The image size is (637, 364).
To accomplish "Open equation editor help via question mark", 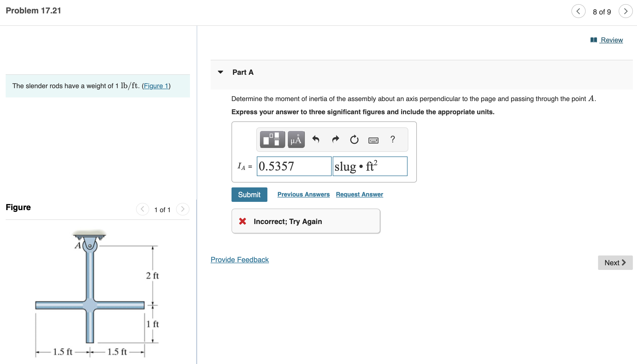I will [393, 139].
